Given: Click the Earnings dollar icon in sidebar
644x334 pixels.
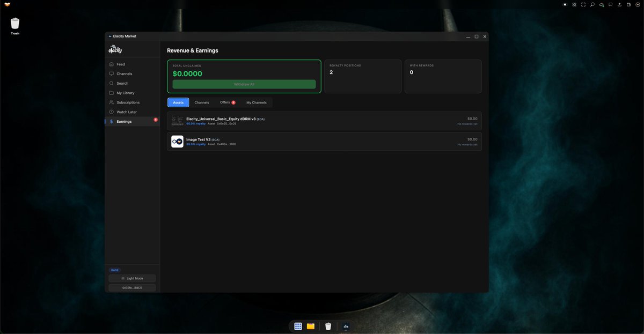Looking at the screenshot, I should (111, 122).
